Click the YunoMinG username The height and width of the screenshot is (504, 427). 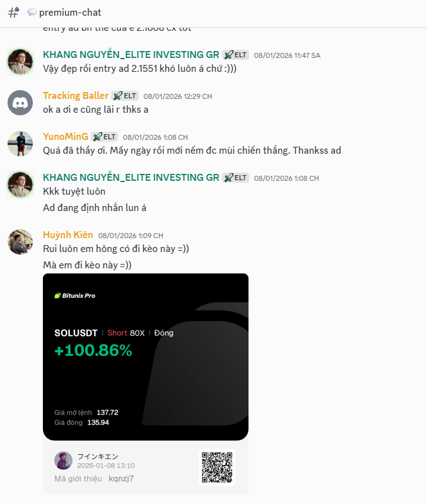click(x=66, y=136)
